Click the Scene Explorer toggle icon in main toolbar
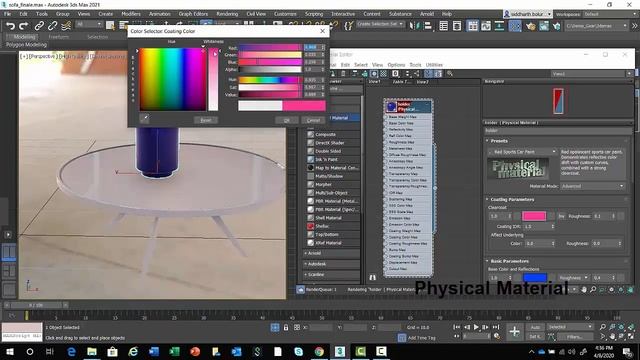The image size is (640, 360). [444, 26]
